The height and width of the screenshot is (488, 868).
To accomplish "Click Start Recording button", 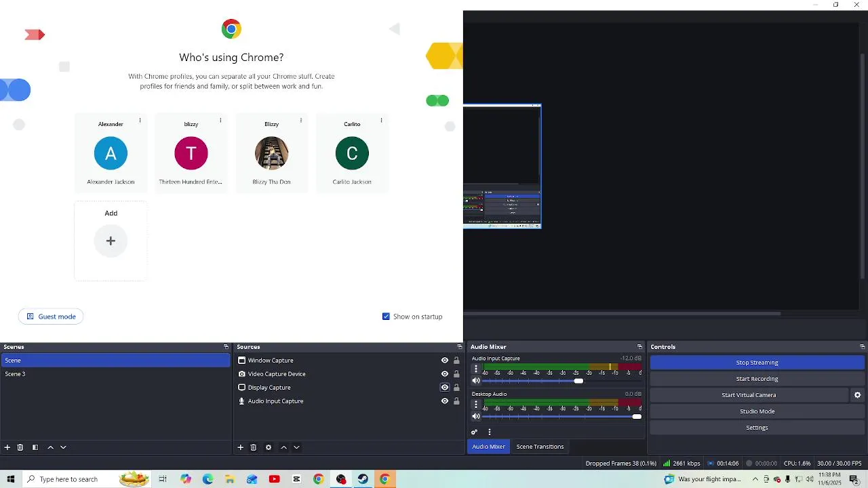I will pyautogui.click(x=757, y=379).
